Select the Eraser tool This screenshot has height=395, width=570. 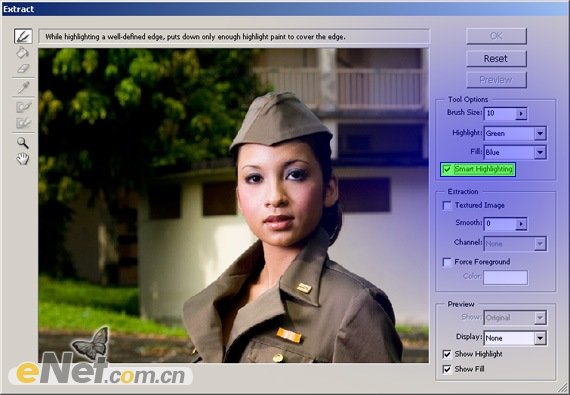click(23, 68)
